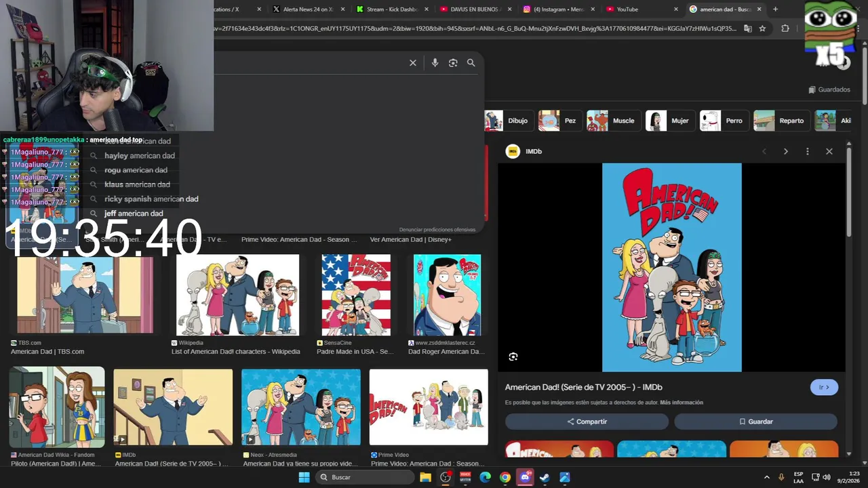Viewport: 868px width, 488px height.
Task: Click the browser address bar URL
Action: pyautogui.click(x=475, y=28)
